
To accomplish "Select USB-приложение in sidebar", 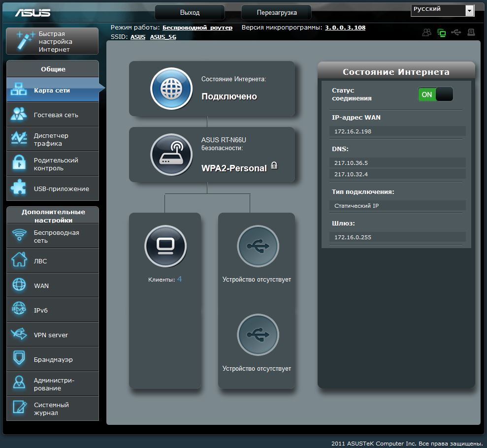I will tap(53, 189).
